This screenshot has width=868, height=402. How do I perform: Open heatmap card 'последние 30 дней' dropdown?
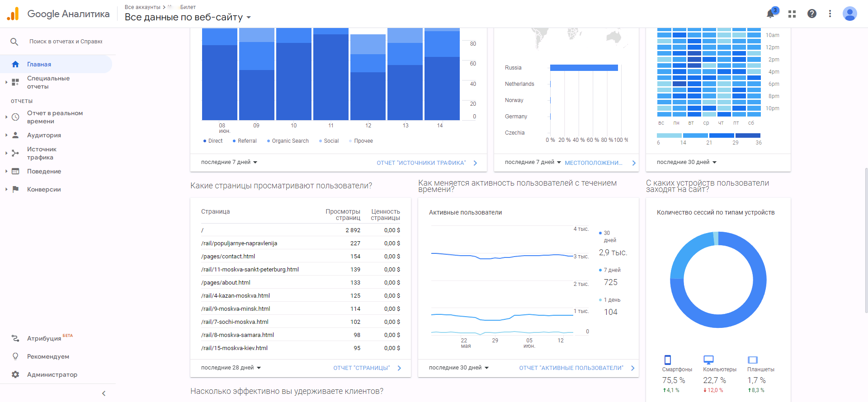tap(687, 162)
